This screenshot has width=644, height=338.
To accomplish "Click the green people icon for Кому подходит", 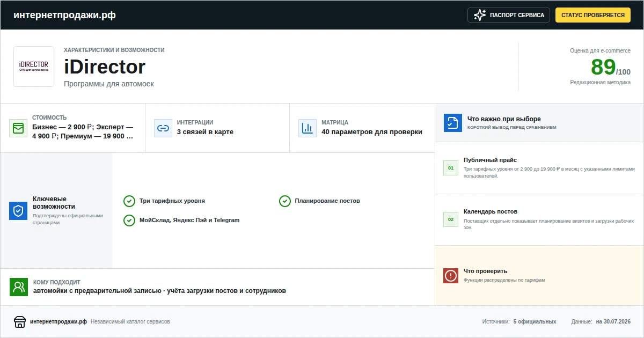I will pos(19,286).
